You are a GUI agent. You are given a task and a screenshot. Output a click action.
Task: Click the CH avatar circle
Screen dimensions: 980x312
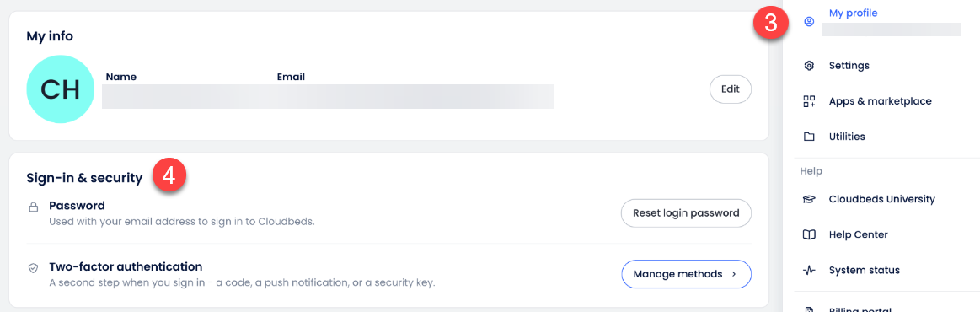click(x=60, y=89)
